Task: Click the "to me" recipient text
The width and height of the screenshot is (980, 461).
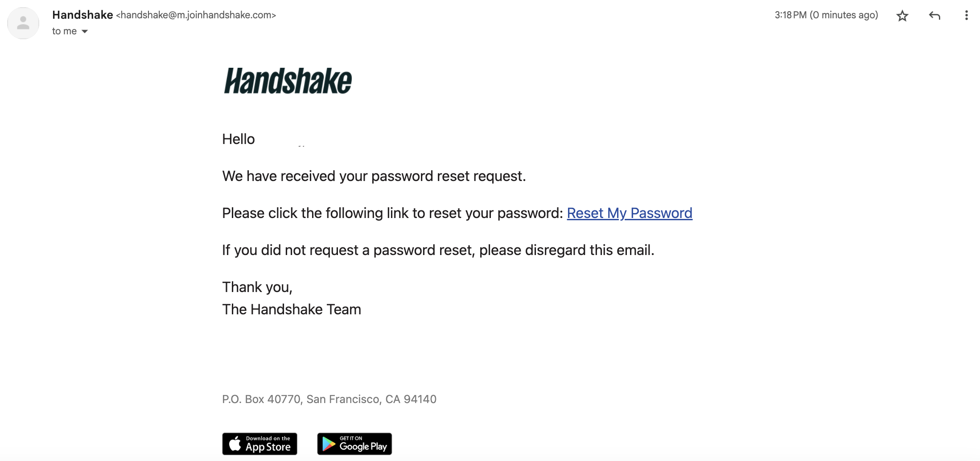Action: [x=64, y=31]
